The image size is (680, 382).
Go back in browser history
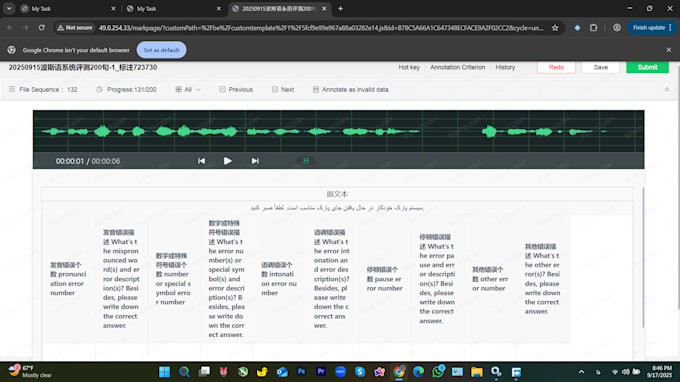point(10,28)
